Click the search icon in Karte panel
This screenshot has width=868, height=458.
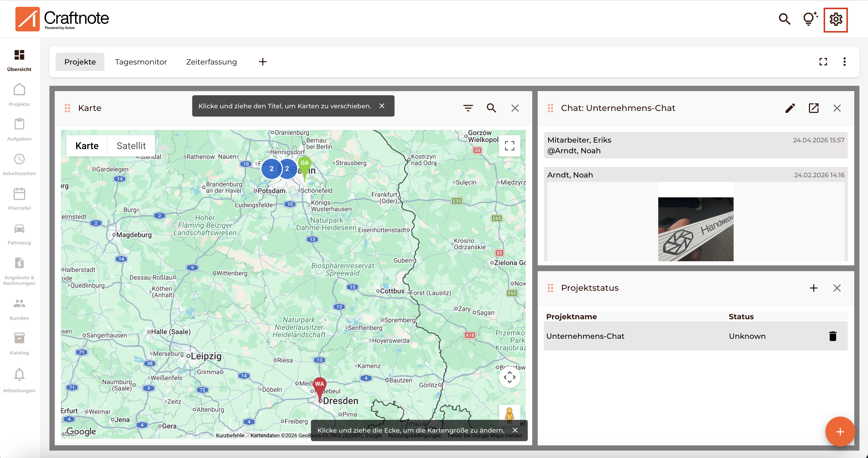(x=491, y=108)
